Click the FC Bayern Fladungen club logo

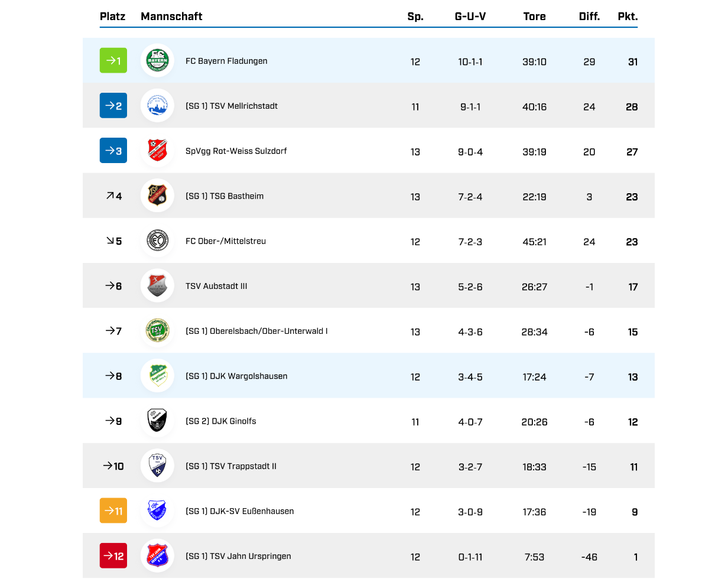point(157,61)
